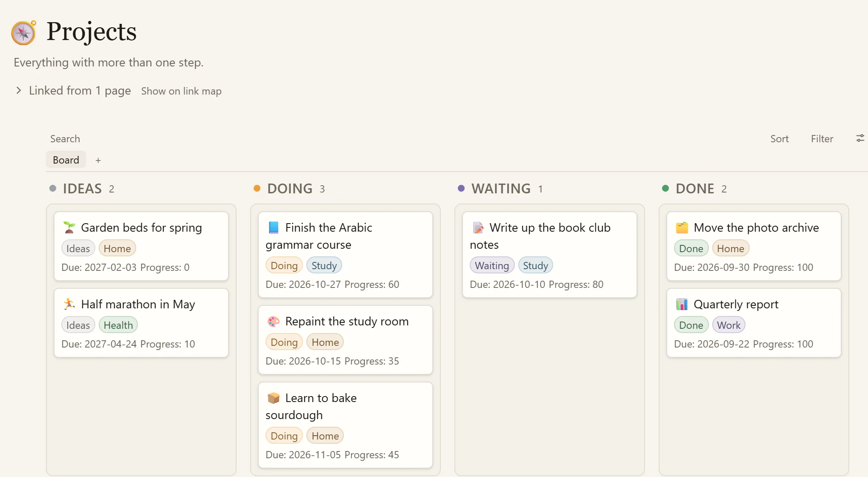Open the Sort options
The width and height of the screenshot is (868, 477).
click(x=779, y=138)
